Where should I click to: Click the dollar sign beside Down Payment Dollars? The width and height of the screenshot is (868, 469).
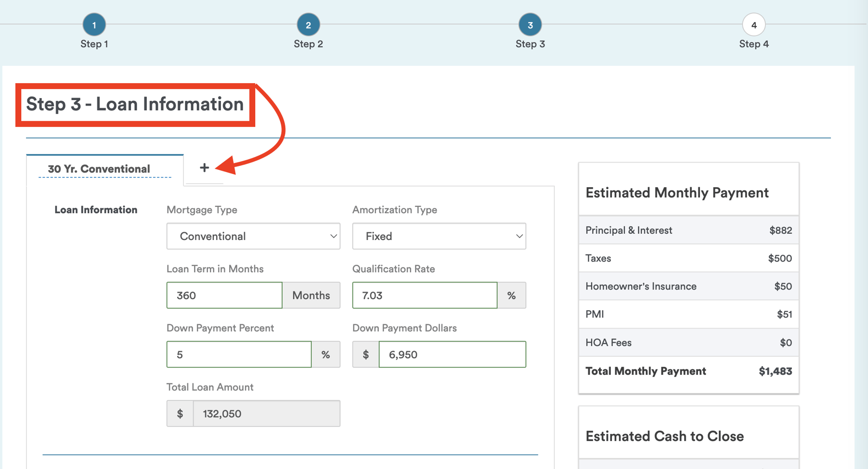366,355
